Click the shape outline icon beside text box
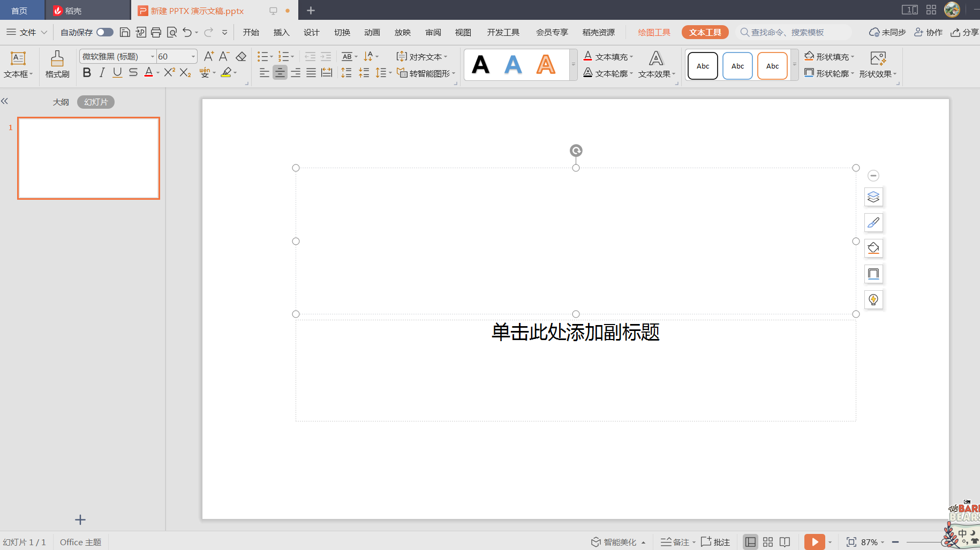Image resolution: width=980 pixels, height=550 pixels. [x=873, y=274]
